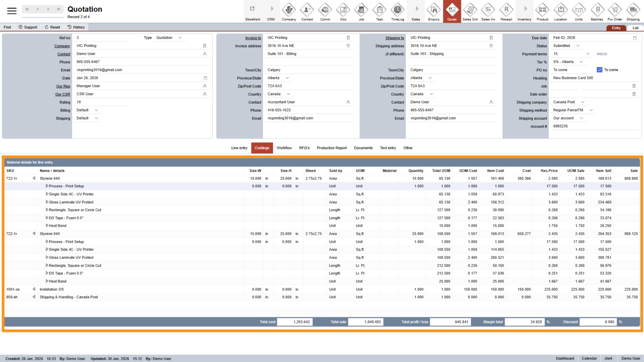Click the Heading input field

594,78
